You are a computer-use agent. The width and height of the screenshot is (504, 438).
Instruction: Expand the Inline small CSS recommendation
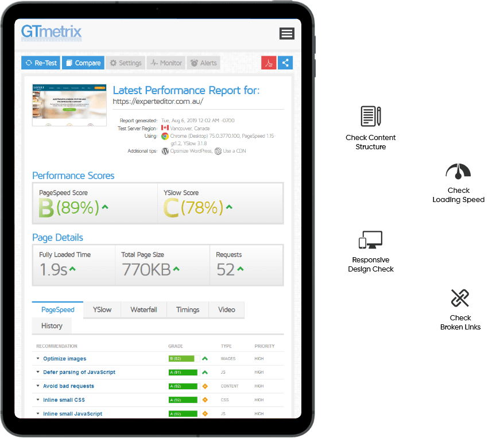(x=38, y=400)
